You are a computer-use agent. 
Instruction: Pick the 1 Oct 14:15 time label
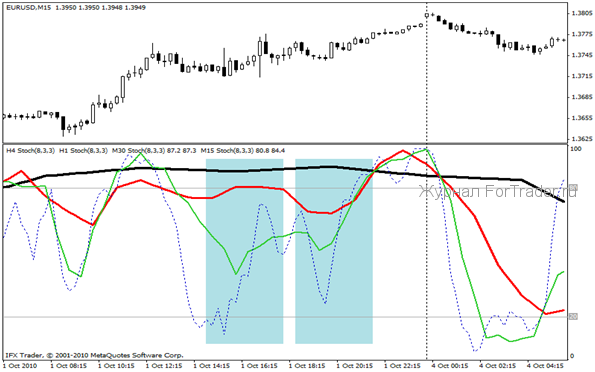(211, 366)
